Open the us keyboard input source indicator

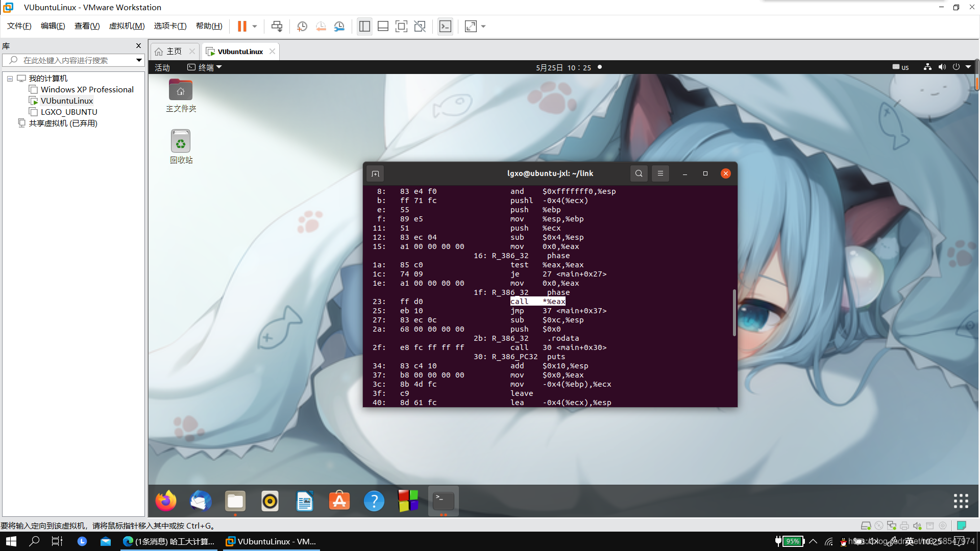pyautogui.click(x=900, y=67)
